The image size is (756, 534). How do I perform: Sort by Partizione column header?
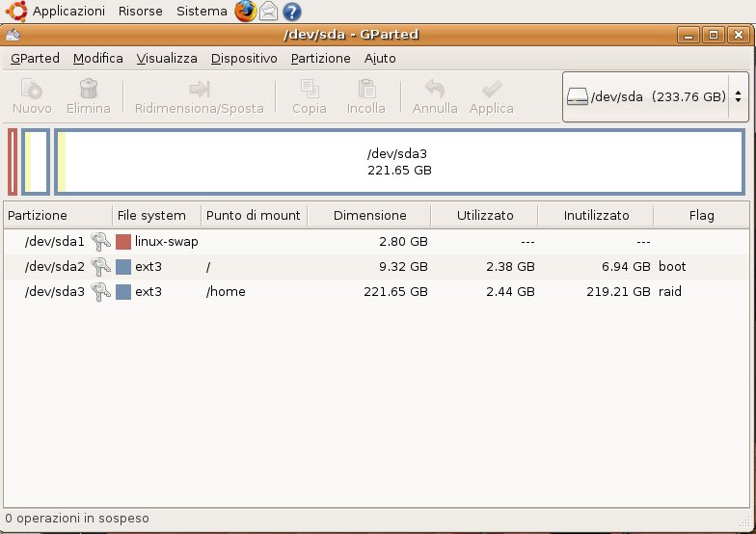[x=58, y=216]
